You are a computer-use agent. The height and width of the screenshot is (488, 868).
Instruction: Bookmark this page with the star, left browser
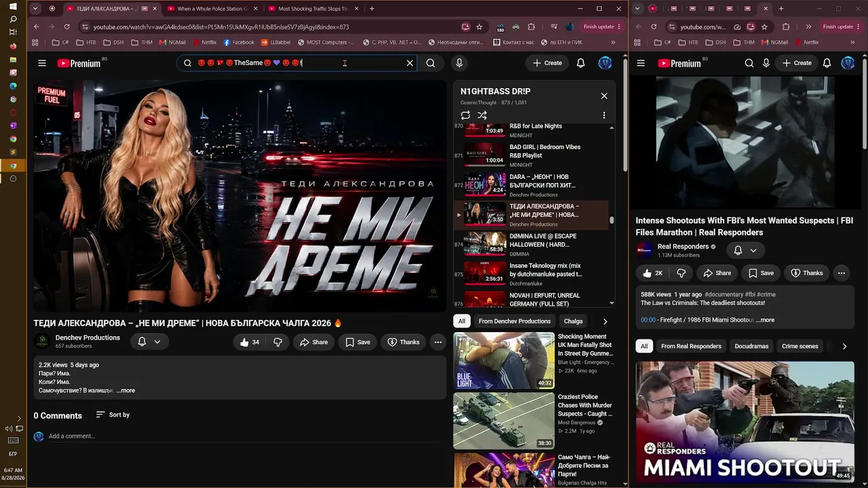click(479, 26)
